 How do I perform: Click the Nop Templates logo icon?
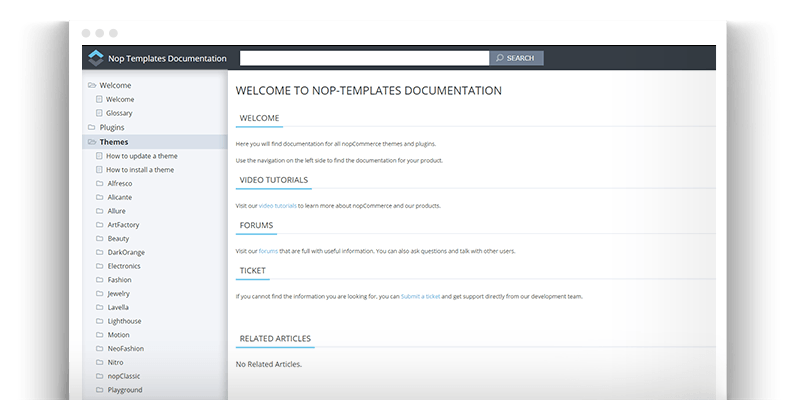pos(96,58)
